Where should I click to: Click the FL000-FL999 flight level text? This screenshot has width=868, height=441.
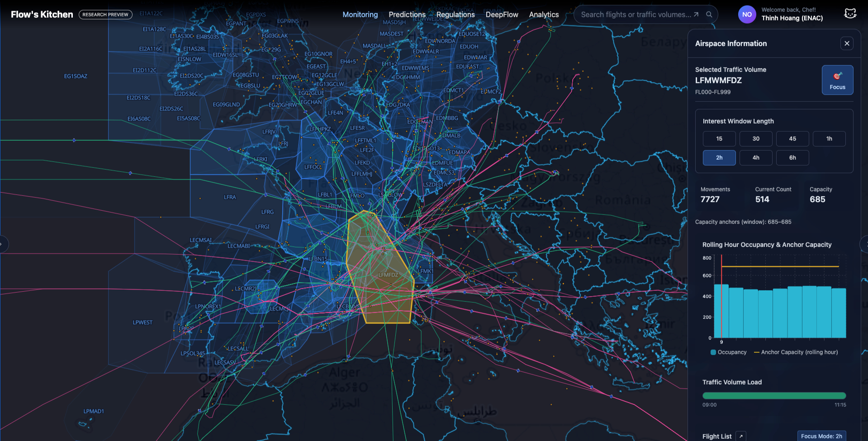(713, 92)
